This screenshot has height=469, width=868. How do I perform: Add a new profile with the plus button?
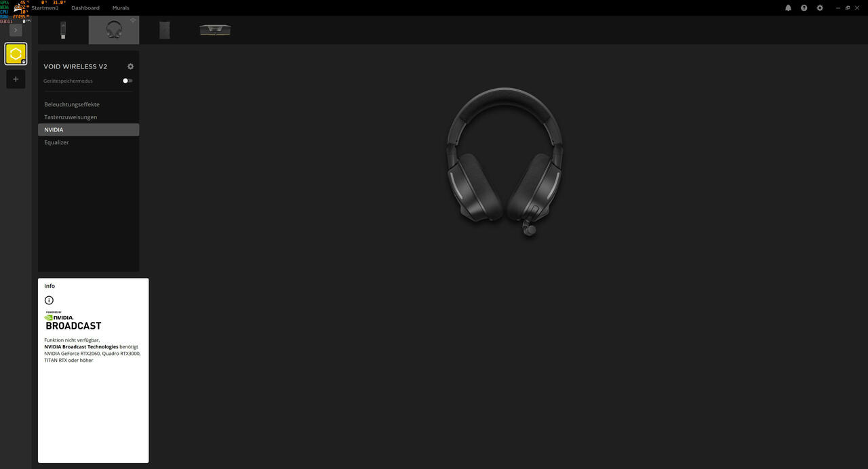(15, 79)
